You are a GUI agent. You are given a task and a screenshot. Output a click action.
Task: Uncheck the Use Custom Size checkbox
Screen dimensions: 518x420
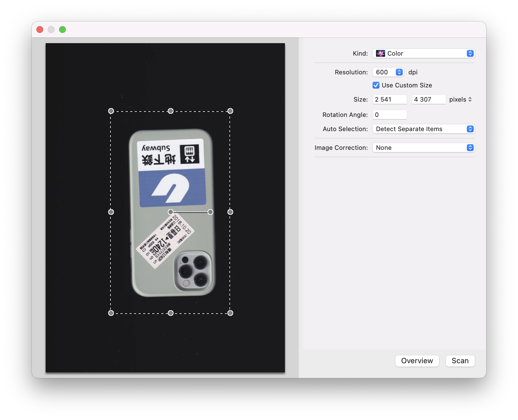point(376,85)
